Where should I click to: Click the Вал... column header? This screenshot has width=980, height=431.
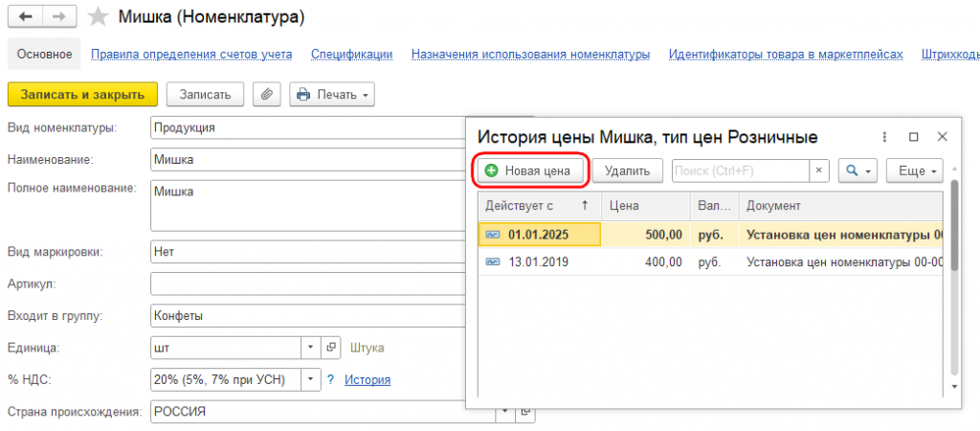(x=714, y=206)
